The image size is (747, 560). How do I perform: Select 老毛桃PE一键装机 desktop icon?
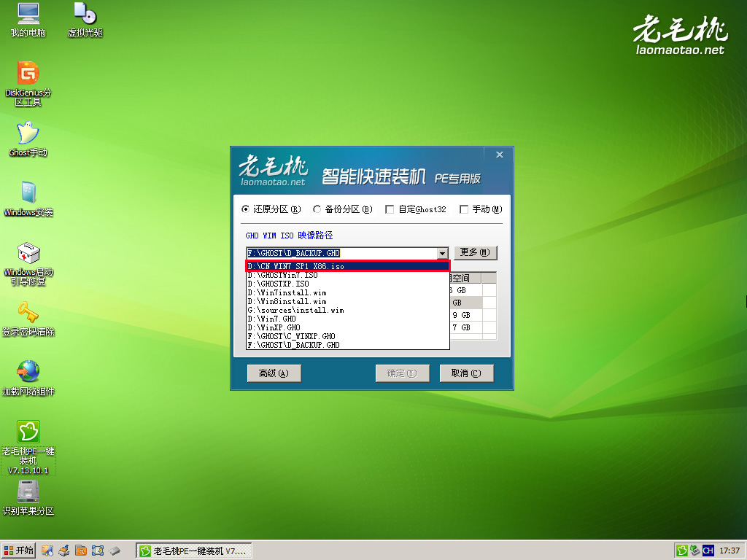28,448
